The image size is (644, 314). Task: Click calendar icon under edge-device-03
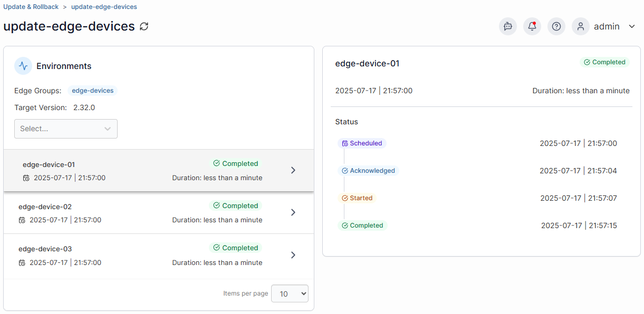click(x=22, y=262)
